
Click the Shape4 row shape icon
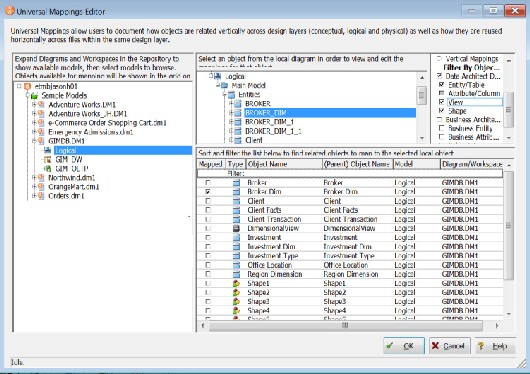click(x=236, y=310)
